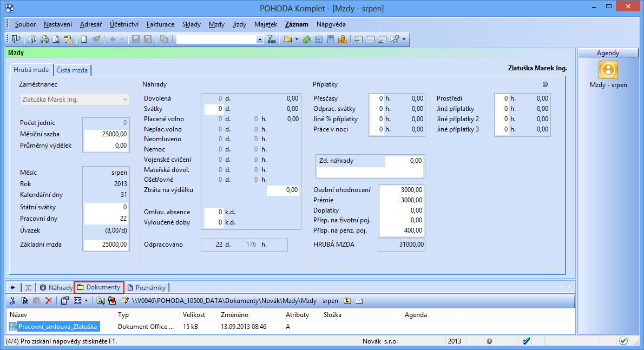Open print preview magnifier icon
This screenshot has height=350, width=644.
point(56,39)
